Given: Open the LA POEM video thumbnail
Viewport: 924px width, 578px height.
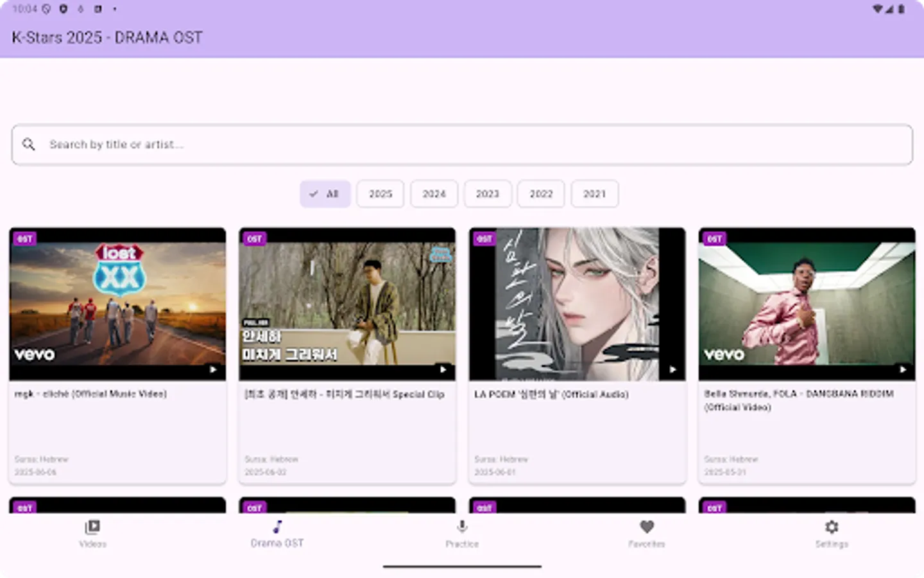Looking at the screenshot, I should [x=577, y=304].
